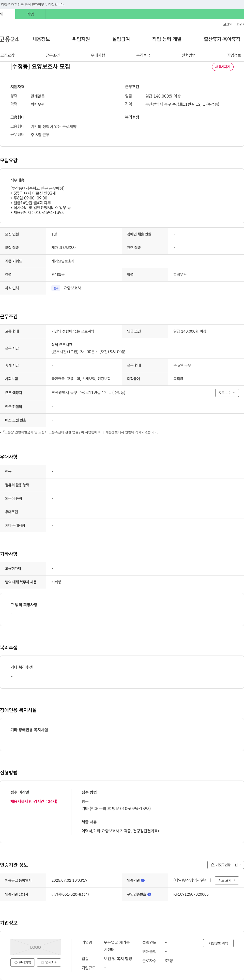Image resolution: width=244 pixels, height=980 pixels.
Task: Open the 로그인 link
Action: 228,24
